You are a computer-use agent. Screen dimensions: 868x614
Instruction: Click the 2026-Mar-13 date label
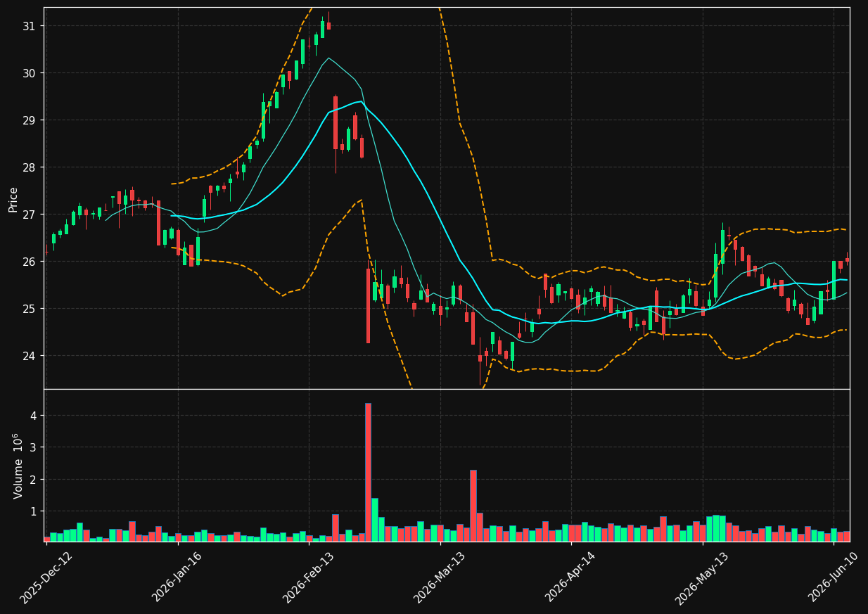click(440, 577)
